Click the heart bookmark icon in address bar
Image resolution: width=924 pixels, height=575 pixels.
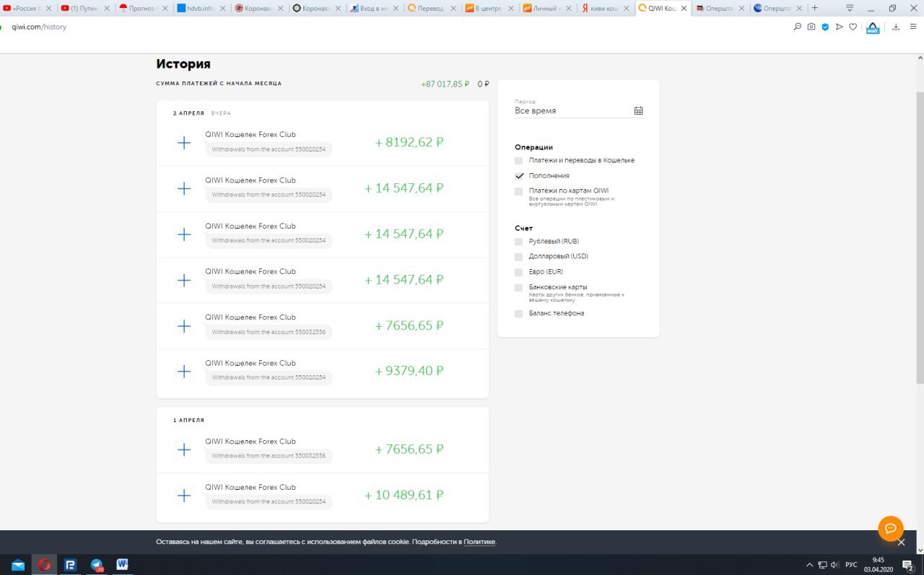[853, 27]
